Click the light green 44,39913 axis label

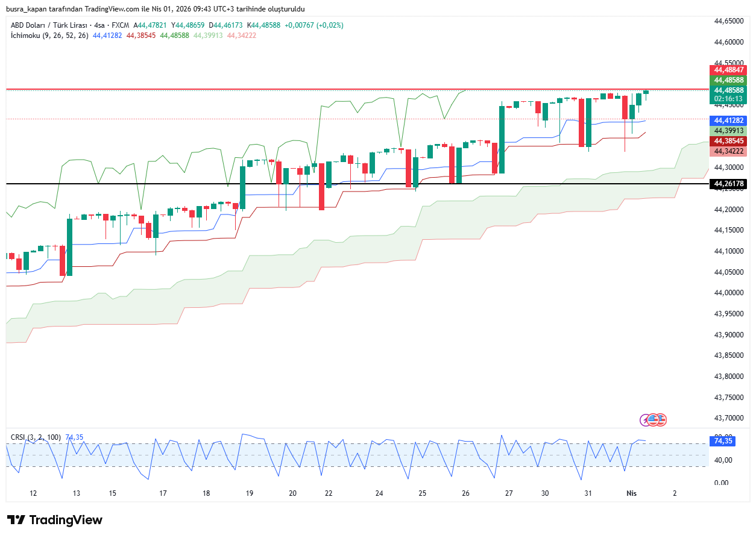(728, 131)
